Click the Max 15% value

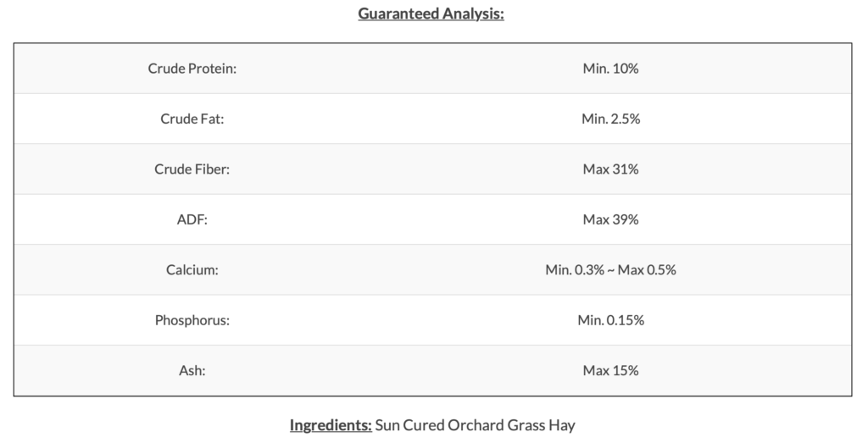click(x=610, y=370)
